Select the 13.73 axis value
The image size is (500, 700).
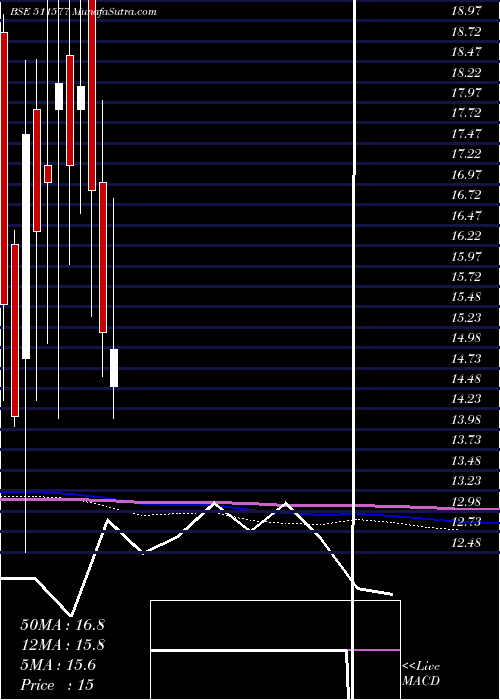pyautogui.click(x=466, y=440)
